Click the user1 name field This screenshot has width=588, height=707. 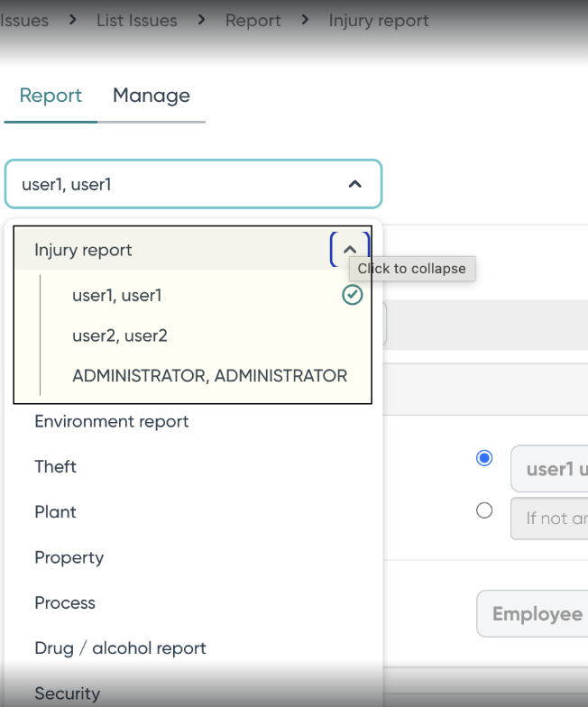point(549,469)
